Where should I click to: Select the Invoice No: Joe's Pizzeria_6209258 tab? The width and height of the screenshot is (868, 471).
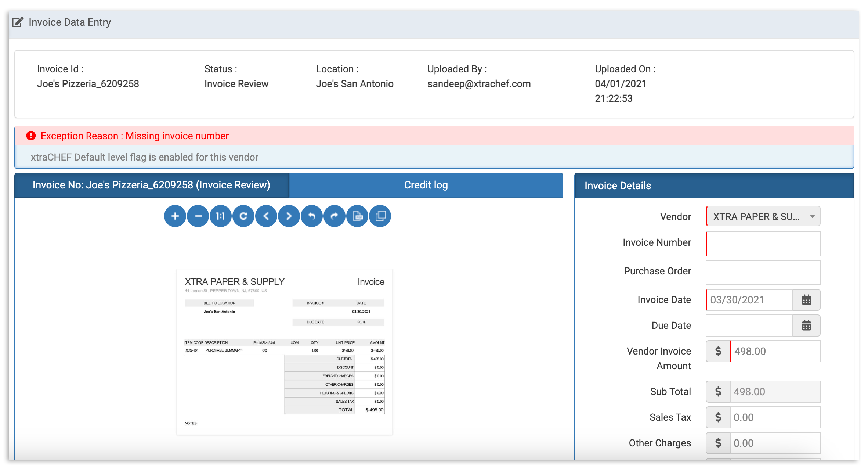tap(152, 185)
